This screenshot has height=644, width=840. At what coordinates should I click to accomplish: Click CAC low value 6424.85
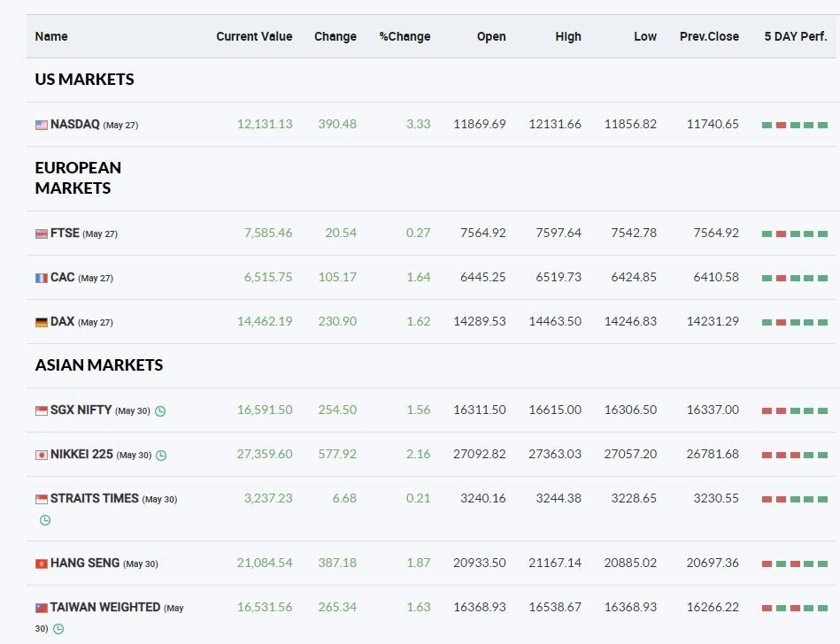pyautogui.click(x=634, y=277)
